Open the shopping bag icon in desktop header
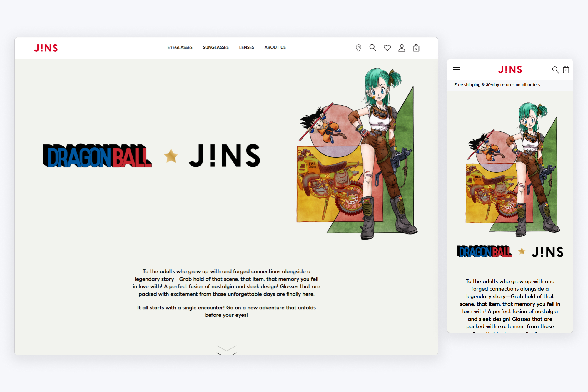This screenshot has width=588, height=392. click(x=416, y=48)
